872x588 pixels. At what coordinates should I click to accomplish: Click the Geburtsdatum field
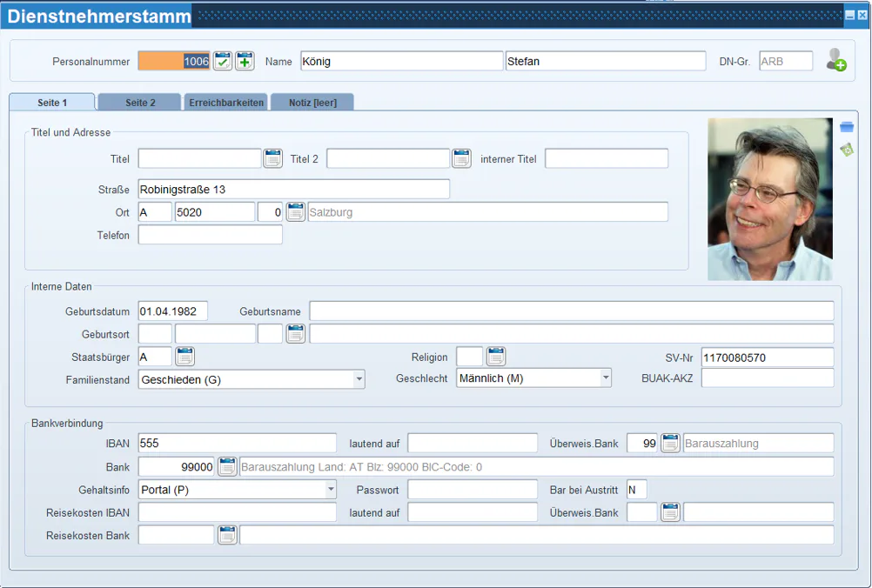(x=173, y=311)
